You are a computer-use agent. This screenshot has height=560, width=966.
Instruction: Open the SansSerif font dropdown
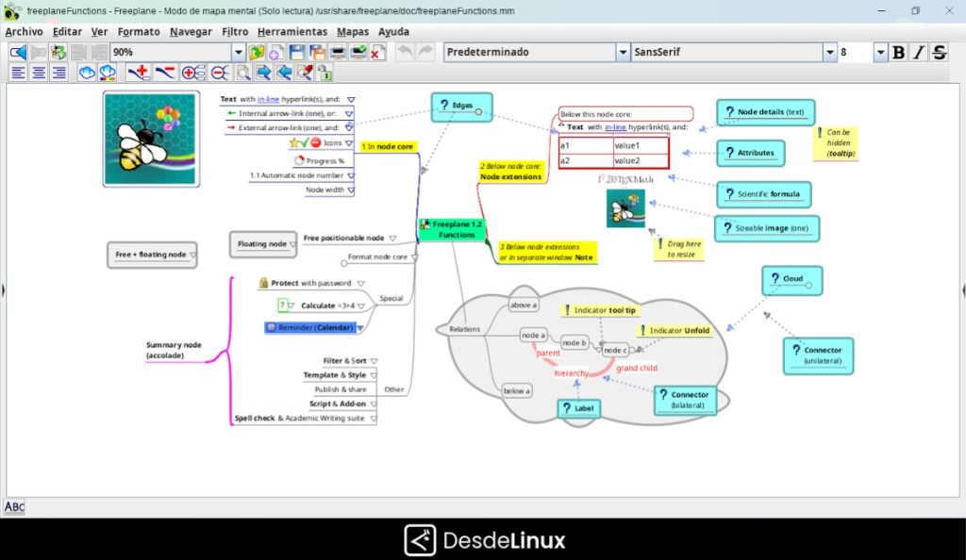828,52
